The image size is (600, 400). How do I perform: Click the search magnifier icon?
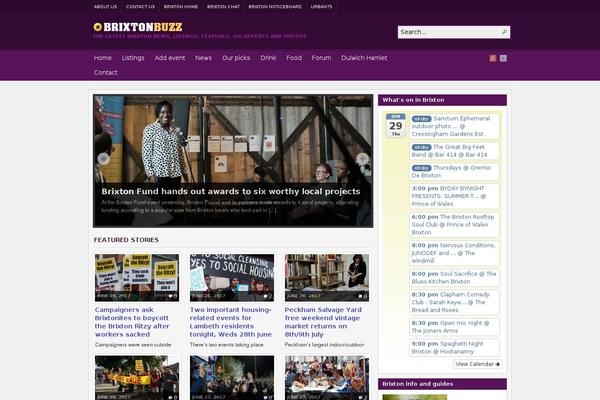point(504,32)
